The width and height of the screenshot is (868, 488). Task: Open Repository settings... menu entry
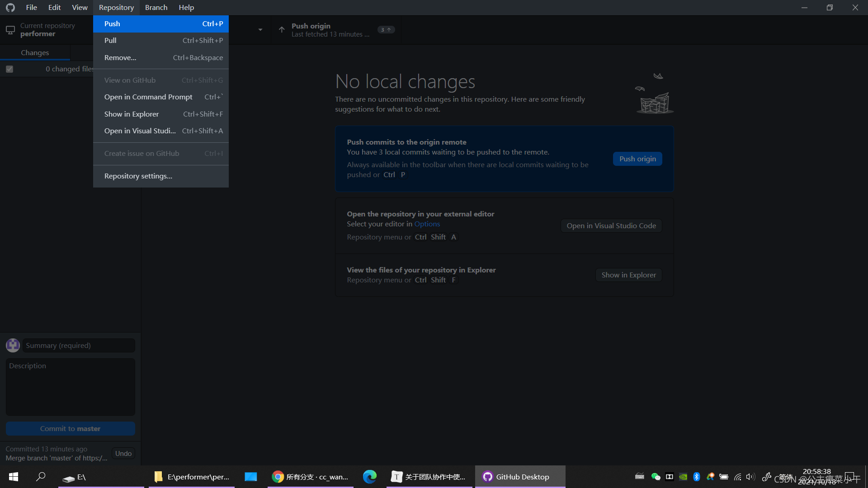tap(161, 176)
